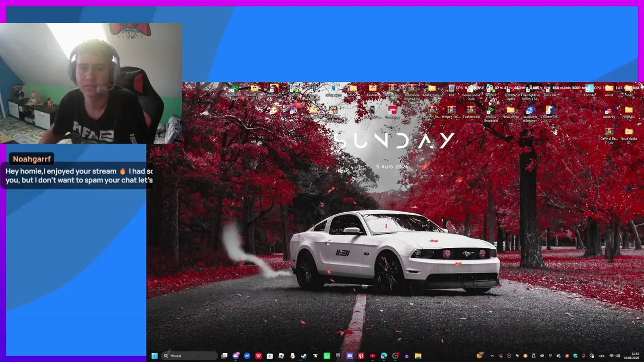Open the Koš recycle bin
This screenshot has height=362, width=644.
pos(451,90)
